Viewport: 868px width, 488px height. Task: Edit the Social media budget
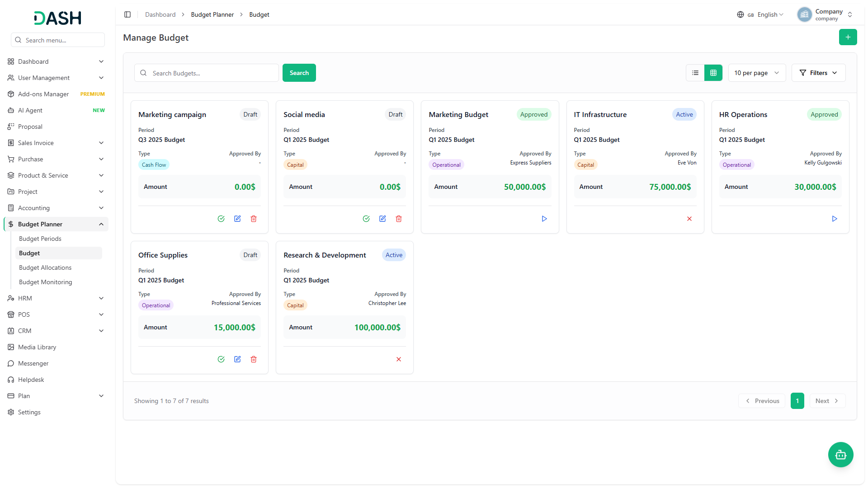tap(382, 219)
